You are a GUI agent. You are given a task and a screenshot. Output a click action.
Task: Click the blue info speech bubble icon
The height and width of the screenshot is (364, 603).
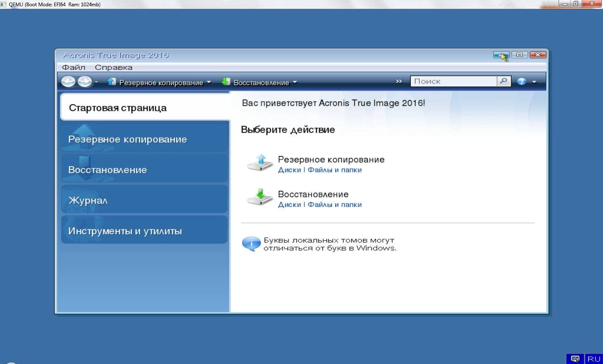(x=251, y=244)
